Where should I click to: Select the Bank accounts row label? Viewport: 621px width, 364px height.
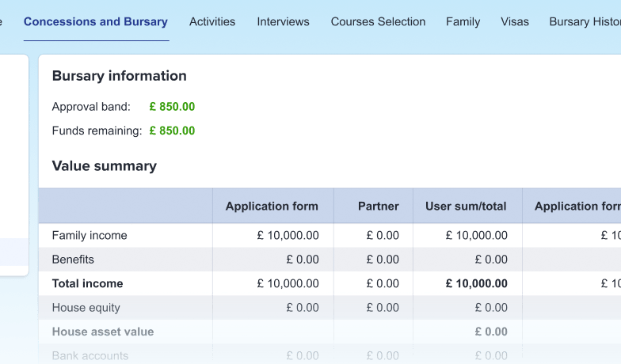pyautogui.click(x=90, y=356)
